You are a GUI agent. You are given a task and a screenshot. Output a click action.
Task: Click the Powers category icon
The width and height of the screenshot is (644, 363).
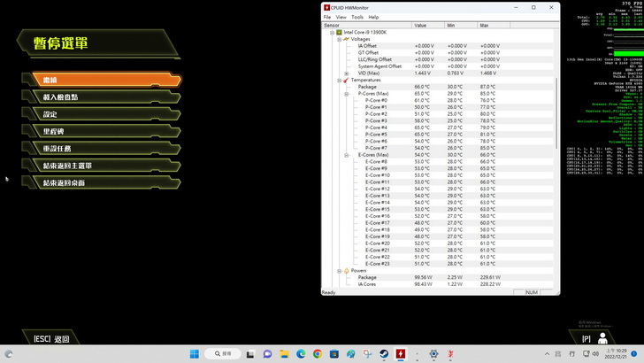[x=346, y=270]
